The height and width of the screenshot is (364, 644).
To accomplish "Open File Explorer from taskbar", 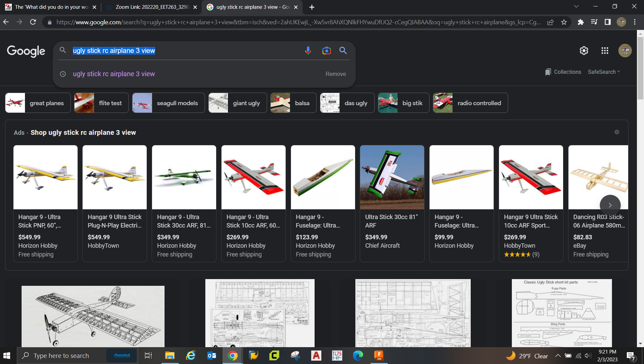I will [x=170, y=356].
